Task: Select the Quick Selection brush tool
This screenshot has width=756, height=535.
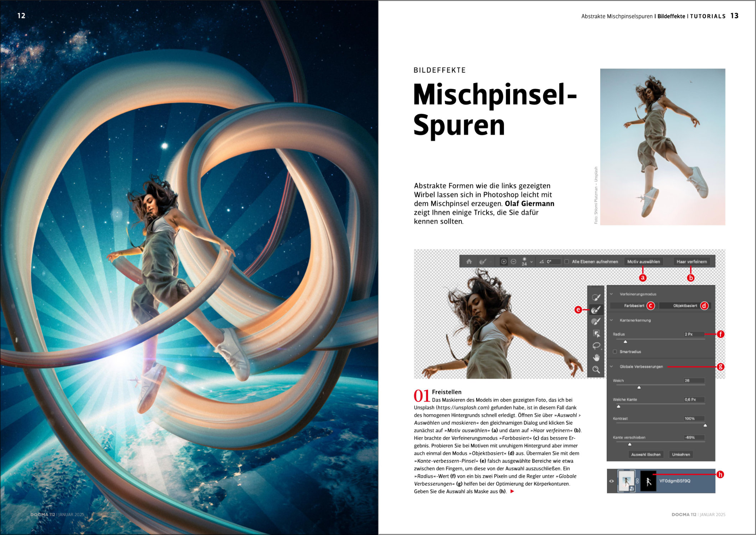Action: click(596, 297)
